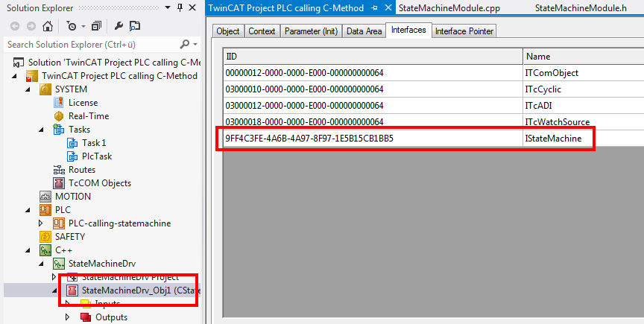Click the StateMachineDrv_Obj1 instance icon
This screenshot has height=324, width=644.
72,290
